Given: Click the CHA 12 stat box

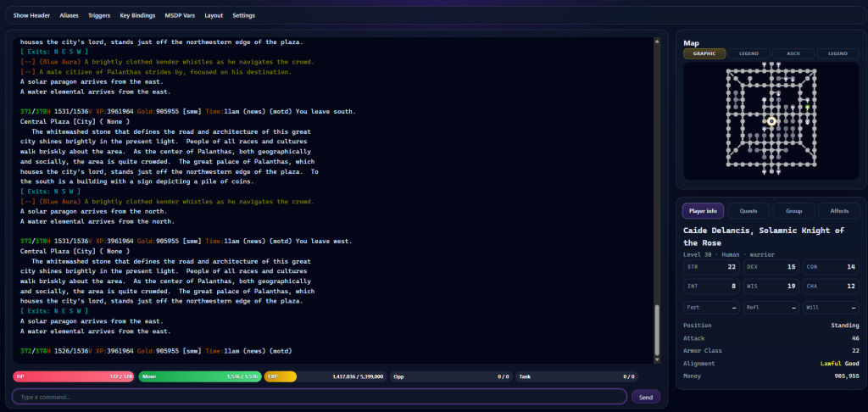Looking at the screenshot, I should 831,287.
